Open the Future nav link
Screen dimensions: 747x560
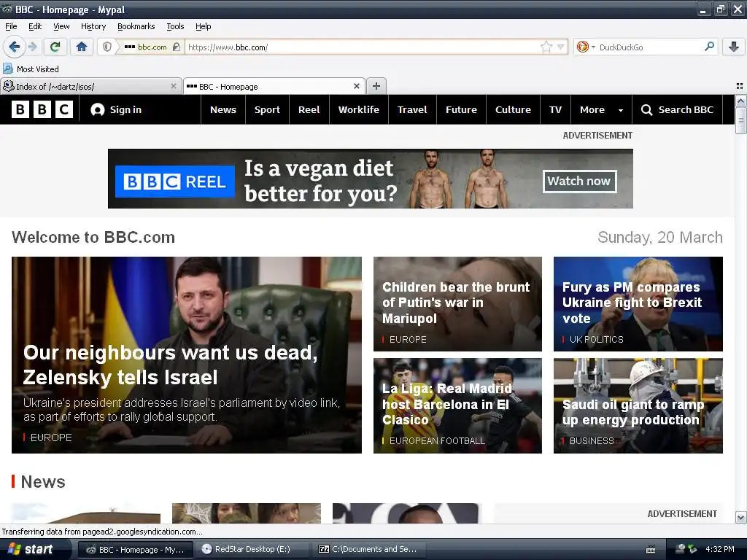coord(461,109)
